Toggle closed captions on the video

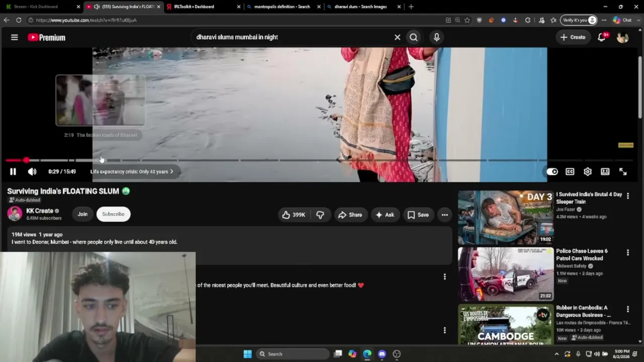(x=570, y=171)
